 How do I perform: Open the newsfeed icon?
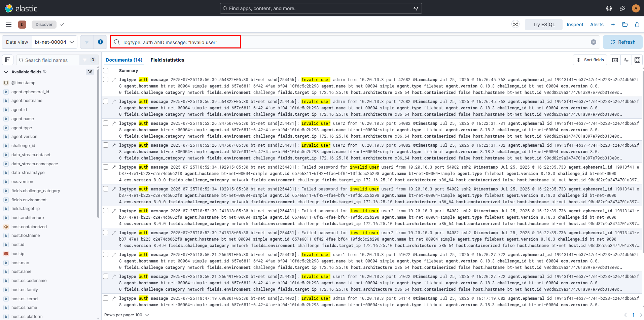pyautogui.click(x=622, y=8)
